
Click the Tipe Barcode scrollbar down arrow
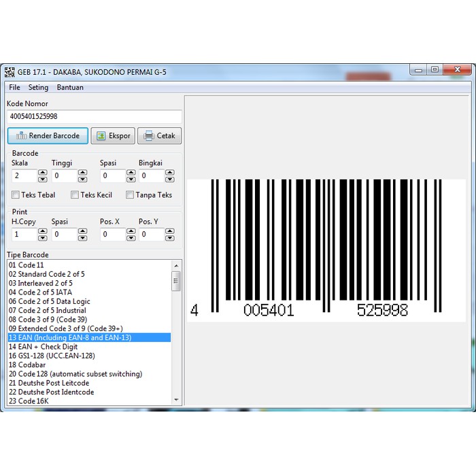click(176, 400)
